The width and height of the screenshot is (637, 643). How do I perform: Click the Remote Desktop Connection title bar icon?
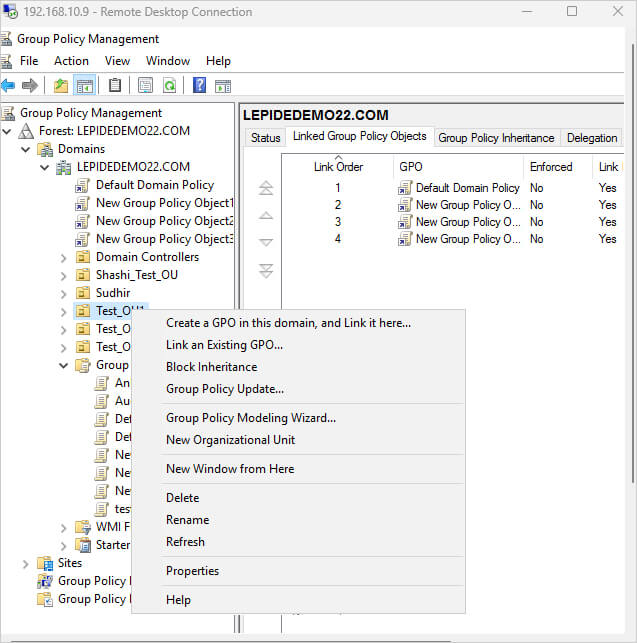coord(10,11)
